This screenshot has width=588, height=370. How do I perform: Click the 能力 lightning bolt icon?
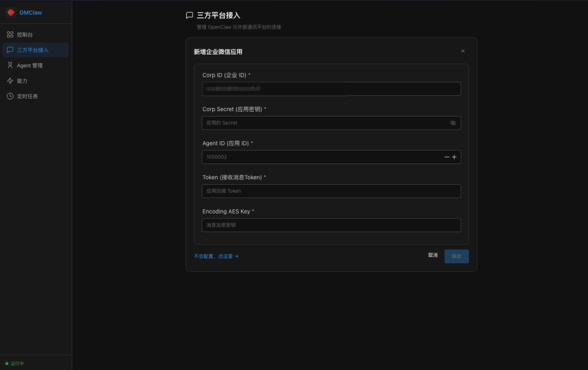coord(10,81)
